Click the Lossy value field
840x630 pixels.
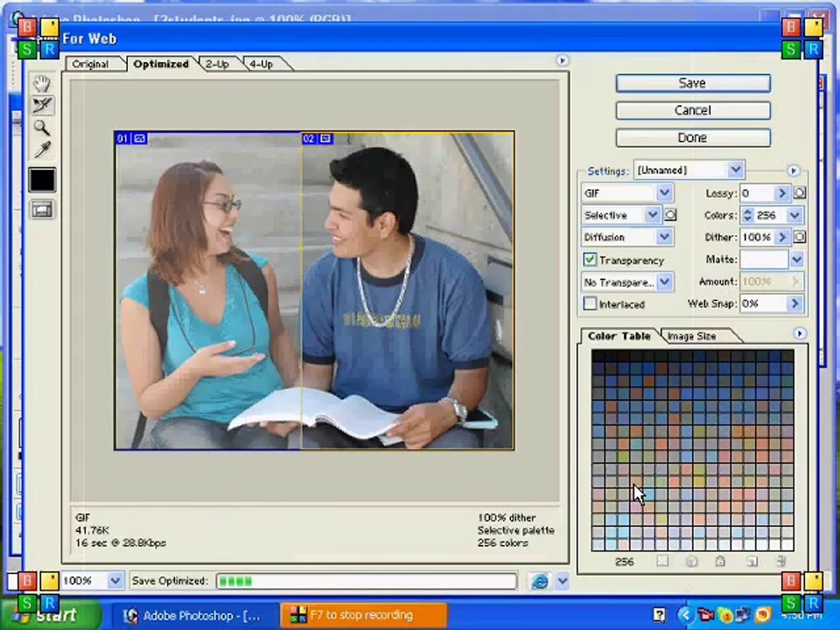(x=757, y=192)
